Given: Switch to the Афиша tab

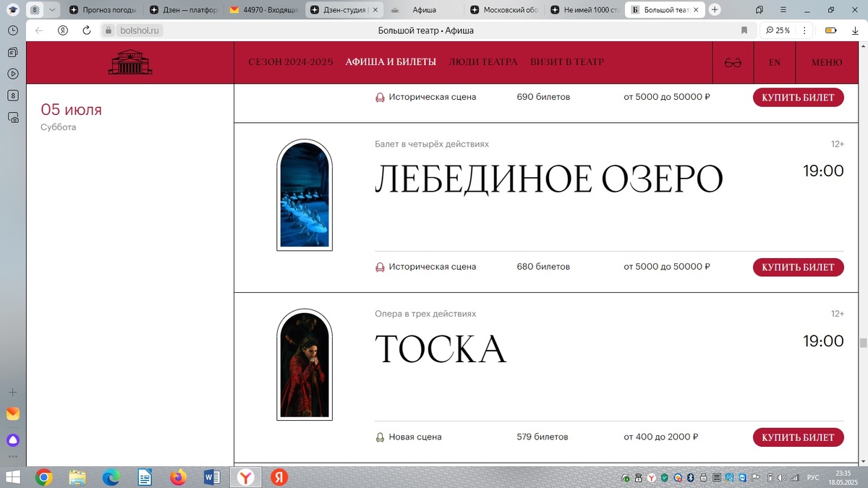Looking at the screenshot, I should pos(424,10).
